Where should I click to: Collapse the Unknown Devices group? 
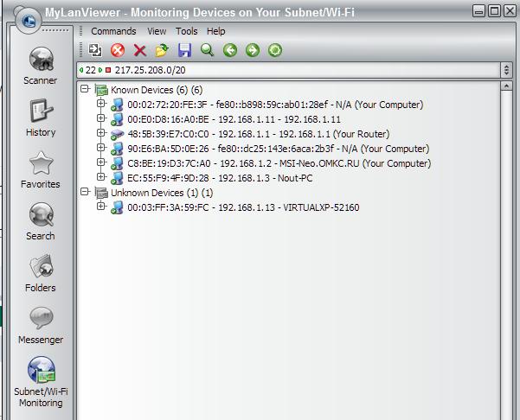click(86, 192)
